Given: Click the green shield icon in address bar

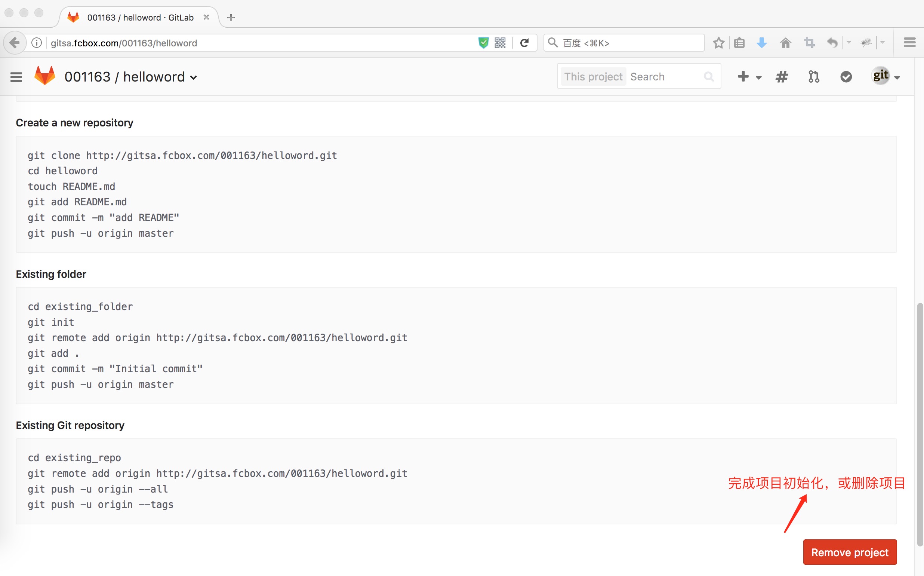Looking at the screenshot, I should click(x=483, y=43).
